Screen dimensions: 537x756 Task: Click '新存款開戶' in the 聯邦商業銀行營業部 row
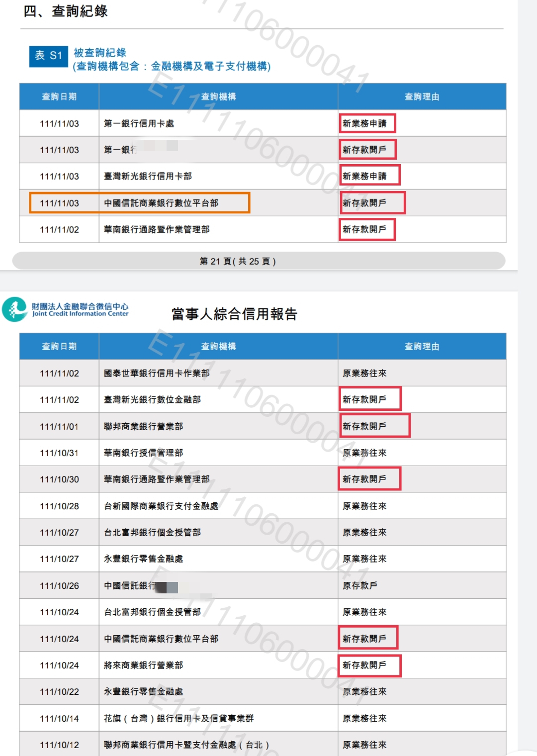pyautogui.click(x=364, y=426)
